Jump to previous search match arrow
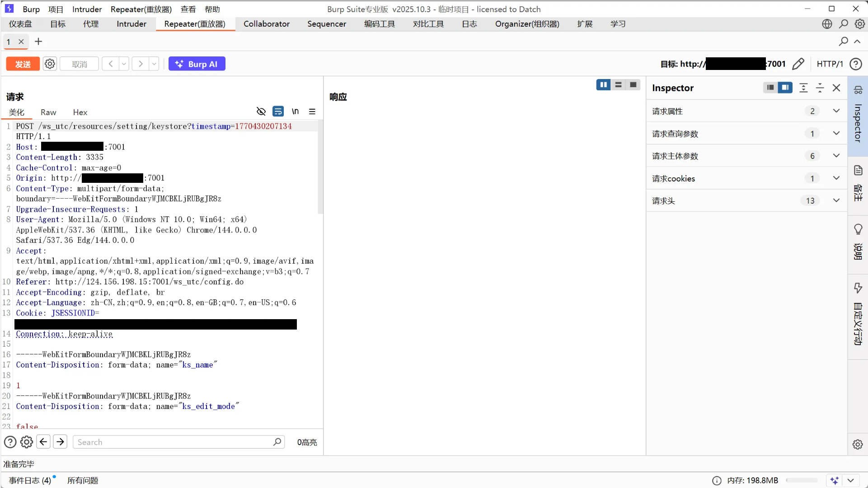868x488 pixels. click(x=43, y=442)
